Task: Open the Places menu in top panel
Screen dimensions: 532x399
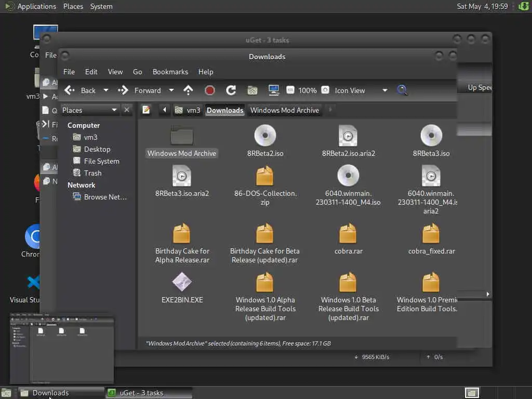Action: pyautogui.click(x=73, y=6)
